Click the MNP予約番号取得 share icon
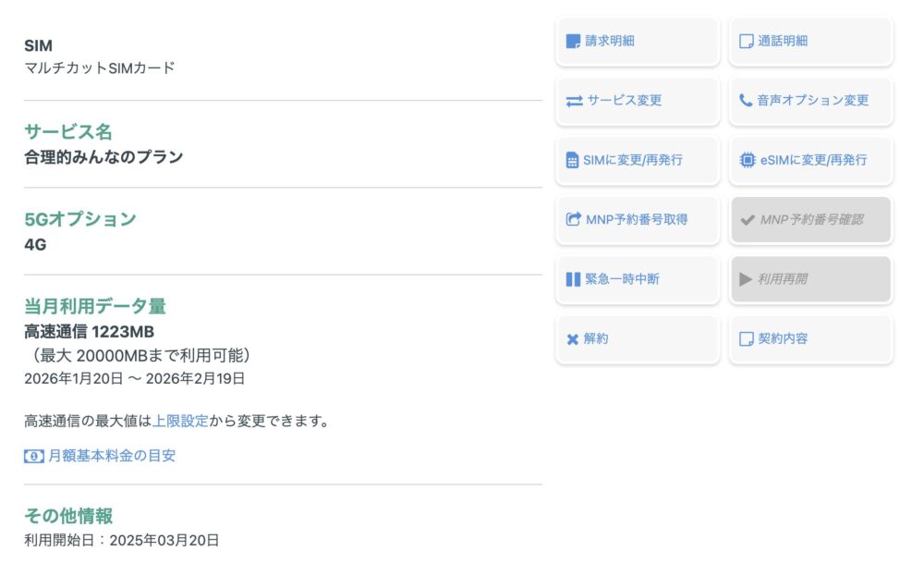924x576 pixels. [x=573, y=220]
